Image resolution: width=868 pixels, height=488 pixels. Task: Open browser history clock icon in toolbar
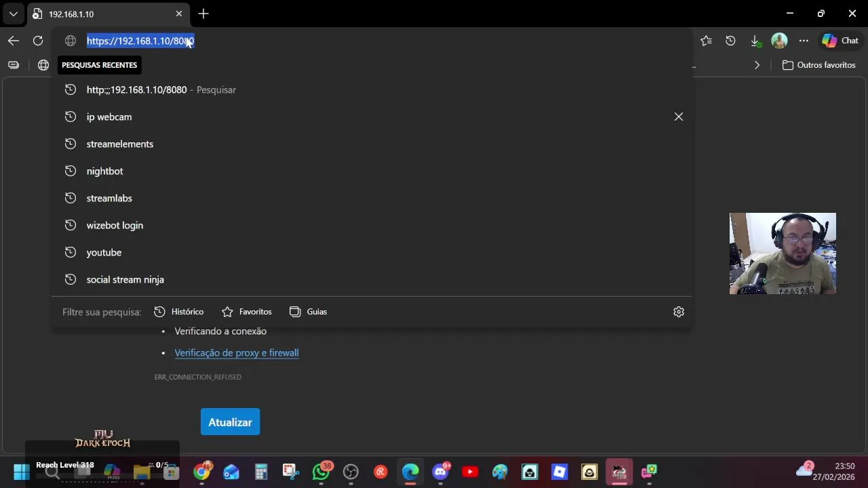click(x=730, y=41)
